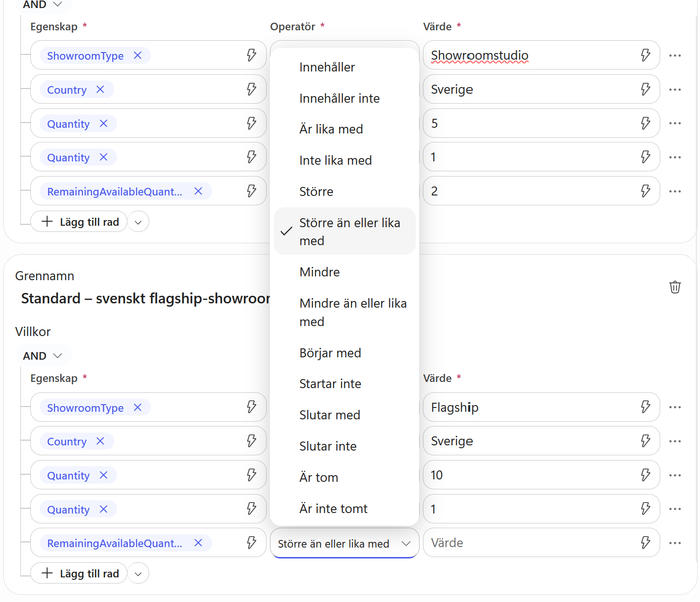Click the lightning icon in the Showroomstudio value field
Viewport: 700px width, 602px height.
click(x=646, y=55)
